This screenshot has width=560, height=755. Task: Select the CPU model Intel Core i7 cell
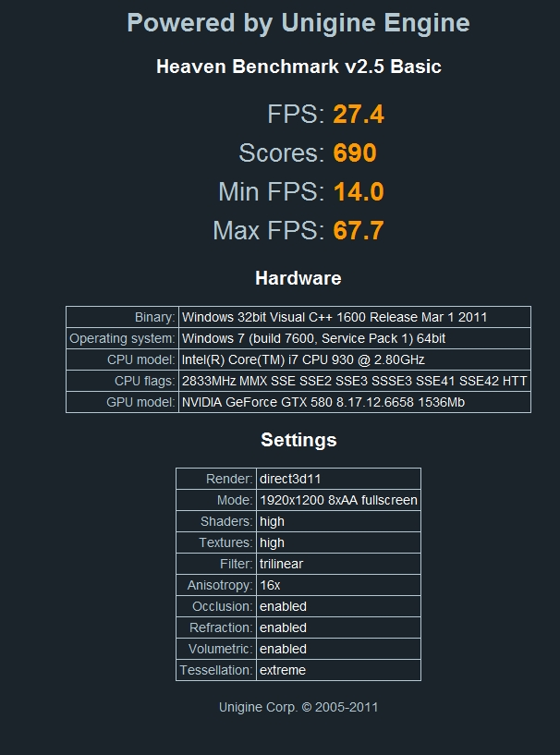[354, 359]
